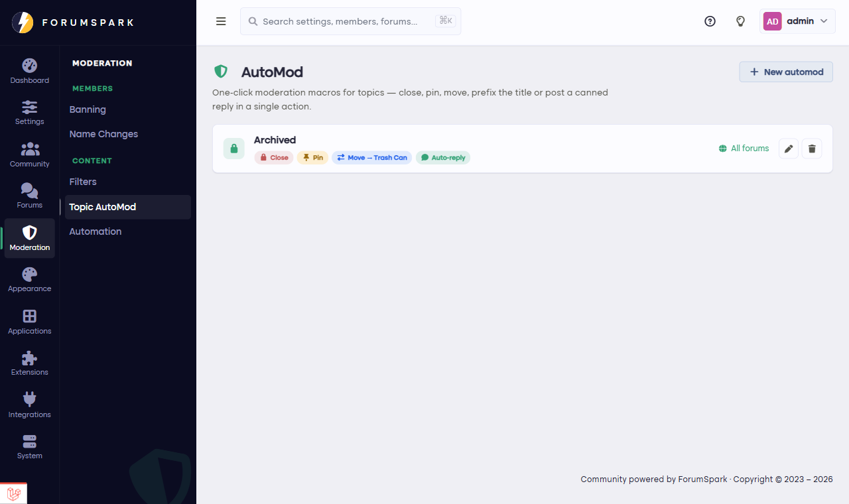849x504 pixels.
Task: Click the MODERATION sidebar heading
Action: (102, 63)
